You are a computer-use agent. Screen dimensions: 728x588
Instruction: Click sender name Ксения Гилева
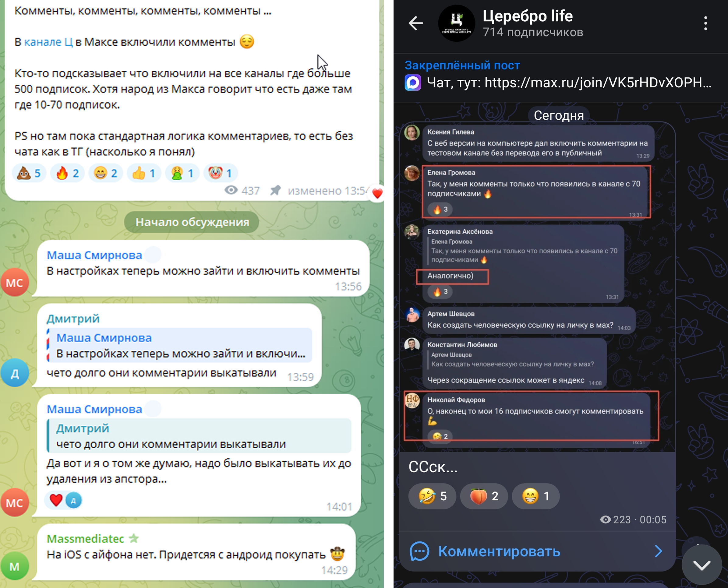(450, 132)
